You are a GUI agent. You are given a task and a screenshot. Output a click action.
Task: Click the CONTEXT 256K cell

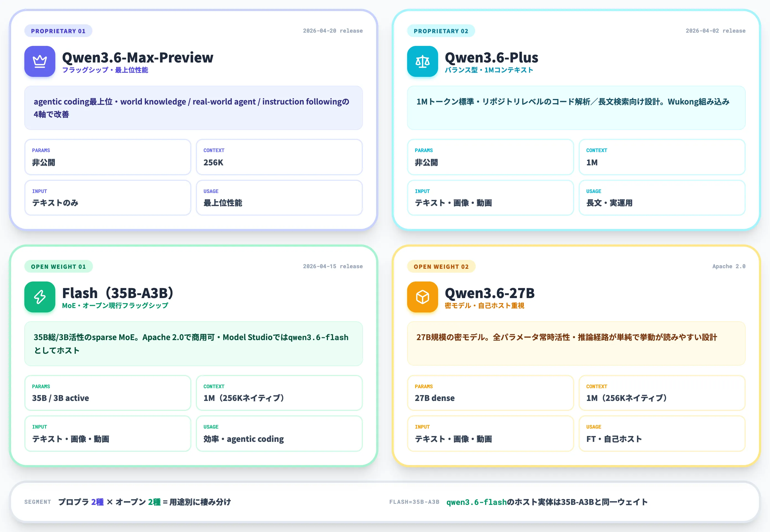(279, 157)
